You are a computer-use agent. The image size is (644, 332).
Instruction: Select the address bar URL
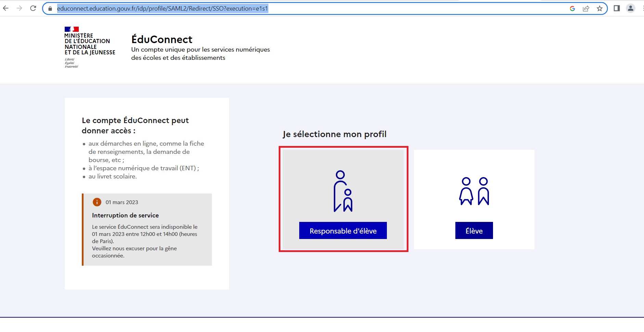tap(162, 9)
